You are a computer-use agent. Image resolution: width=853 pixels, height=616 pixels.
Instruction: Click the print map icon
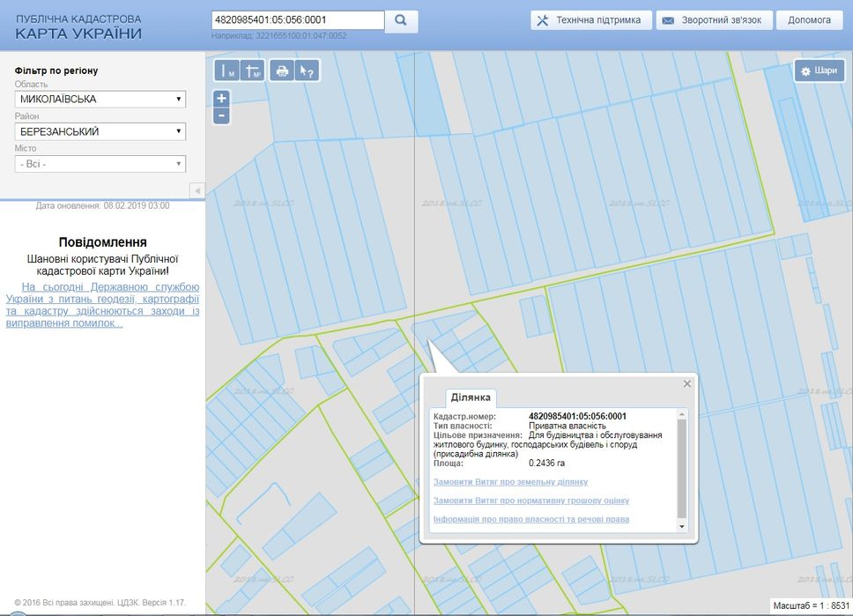point(282,71)
